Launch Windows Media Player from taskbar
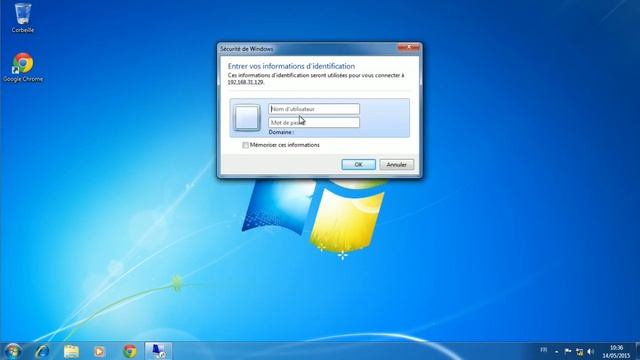 pyautogui.click(x=99, y=351)
